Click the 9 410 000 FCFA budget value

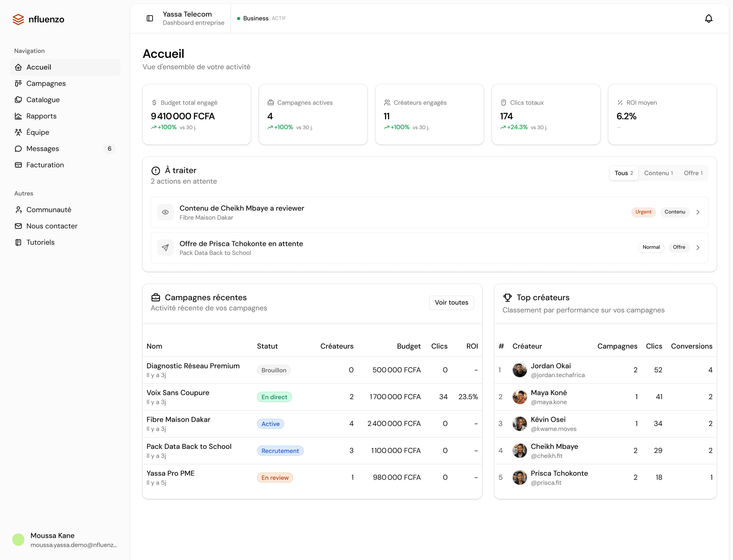point(183,116)
